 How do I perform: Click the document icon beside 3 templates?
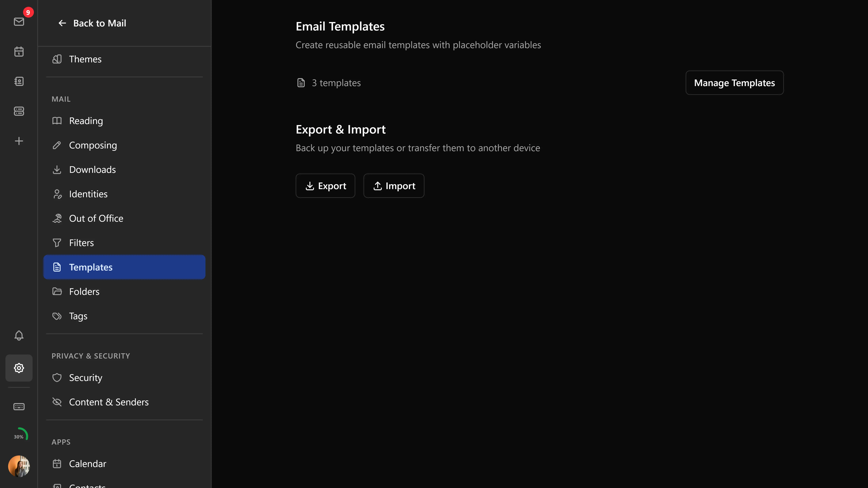coord(301,83)
